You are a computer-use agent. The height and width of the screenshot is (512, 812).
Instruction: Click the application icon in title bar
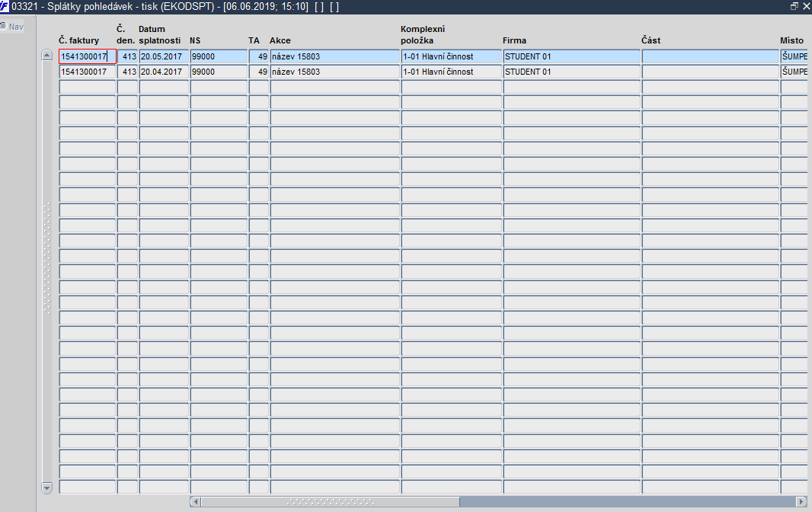pyautogui.click(x=5, y=7)
